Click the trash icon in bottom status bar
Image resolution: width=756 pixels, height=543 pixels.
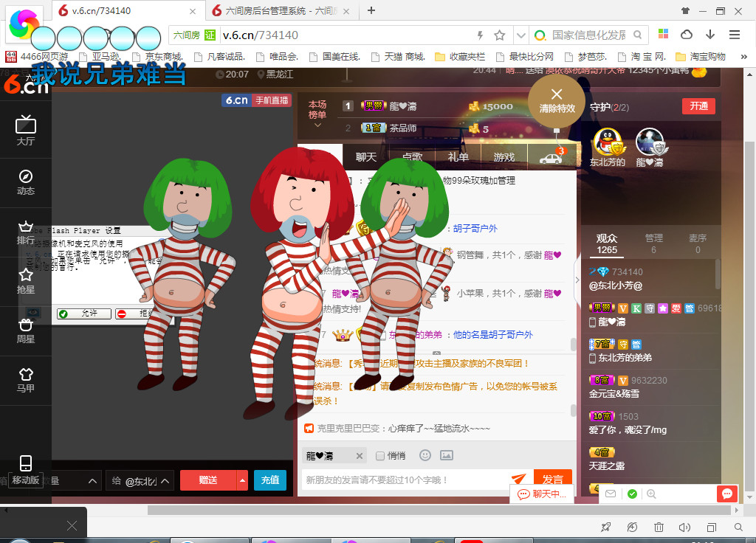(x=659, y=528)
